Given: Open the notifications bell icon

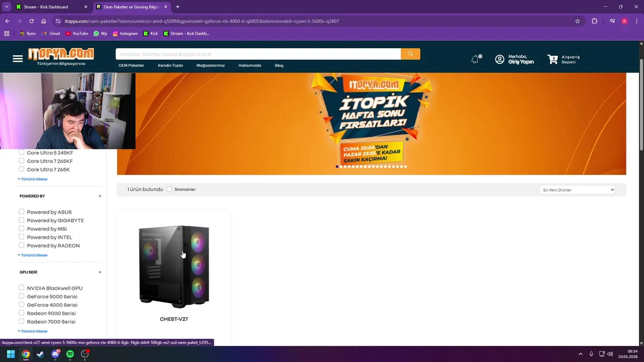Looking at the screenshot, I should (x=475, y=59).
